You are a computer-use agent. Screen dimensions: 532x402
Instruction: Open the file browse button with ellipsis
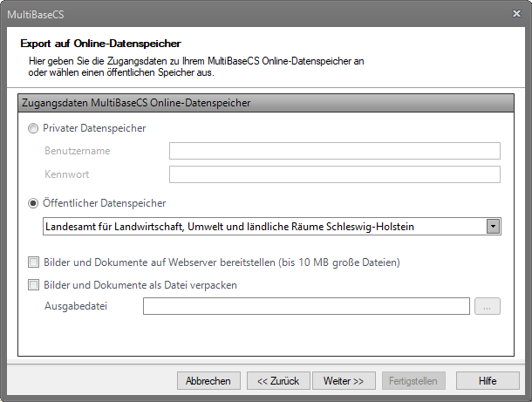click(488, 306)
